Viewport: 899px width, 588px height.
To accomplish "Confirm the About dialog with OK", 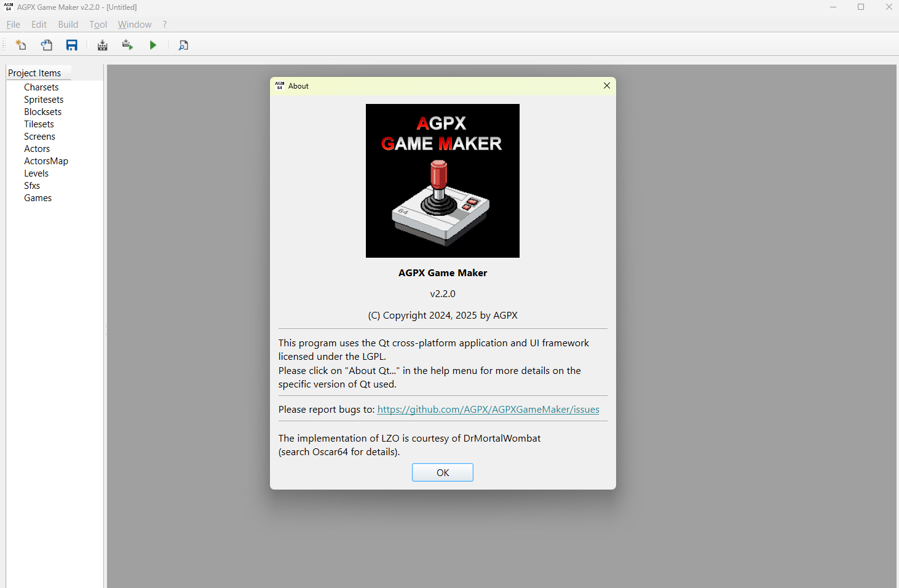I will pos(443,472).
